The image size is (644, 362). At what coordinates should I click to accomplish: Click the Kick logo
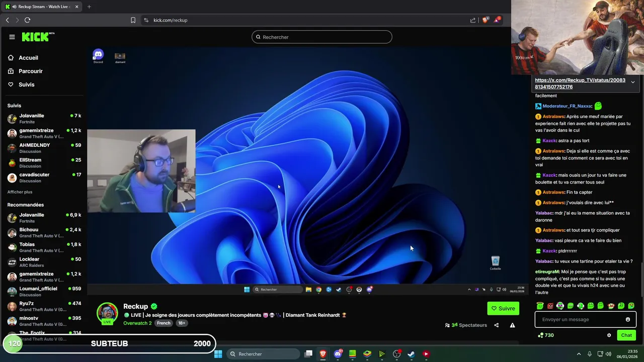[x=38, y=37]
